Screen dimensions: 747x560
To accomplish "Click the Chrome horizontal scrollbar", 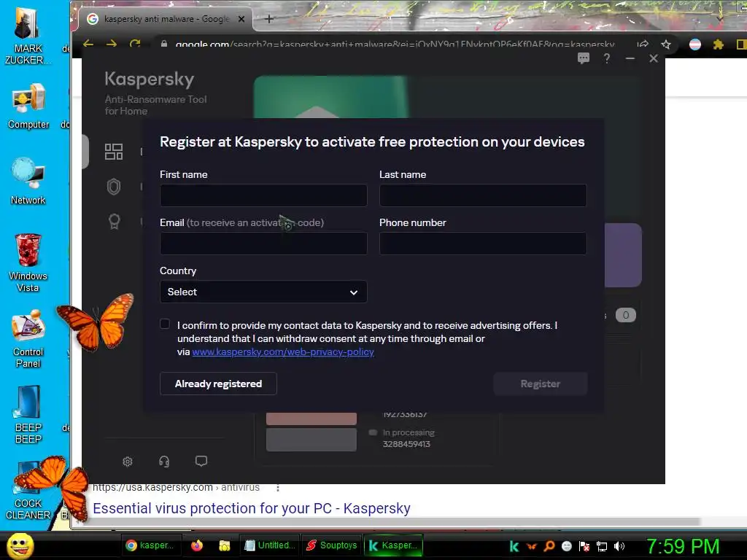I will [391, 522].
